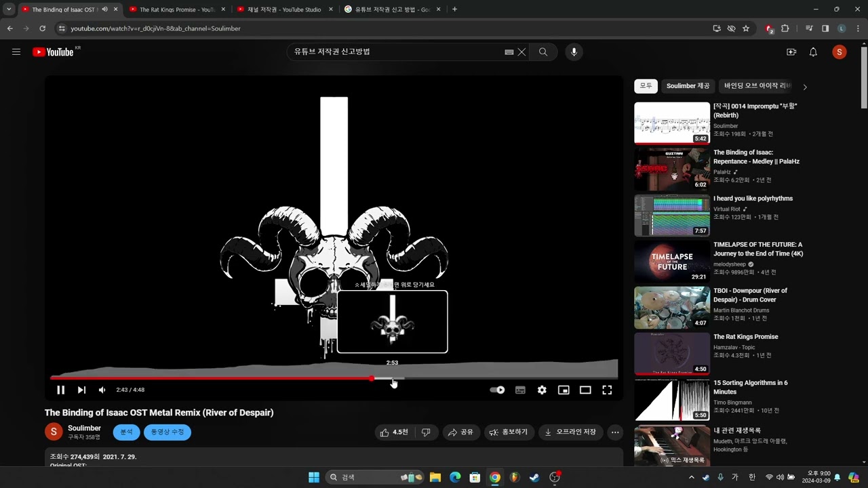Select the Binding of Isaac filter chip

pos(757,86)
